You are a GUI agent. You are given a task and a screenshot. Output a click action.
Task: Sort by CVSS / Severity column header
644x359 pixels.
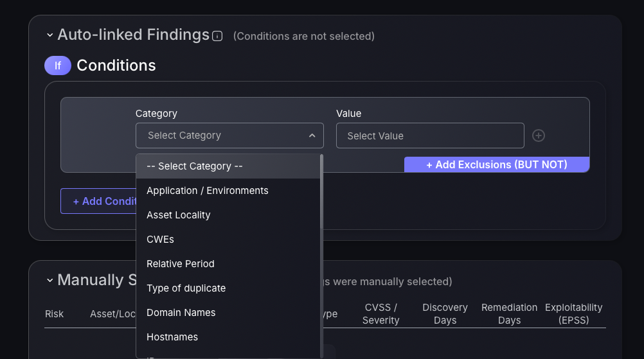click(380, 314)
